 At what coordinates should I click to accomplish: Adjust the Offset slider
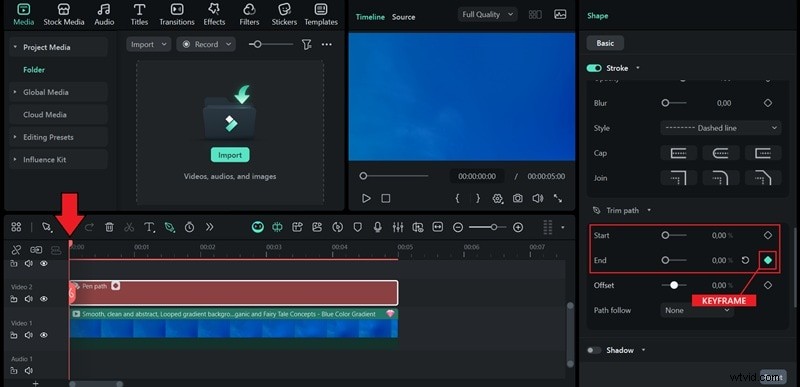pyautogui.click(x=674, y=285)
